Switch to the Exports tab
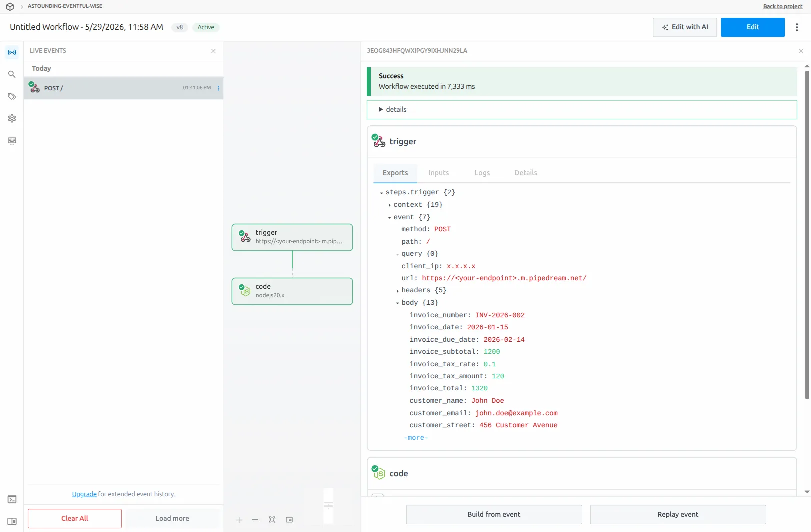 395,173
